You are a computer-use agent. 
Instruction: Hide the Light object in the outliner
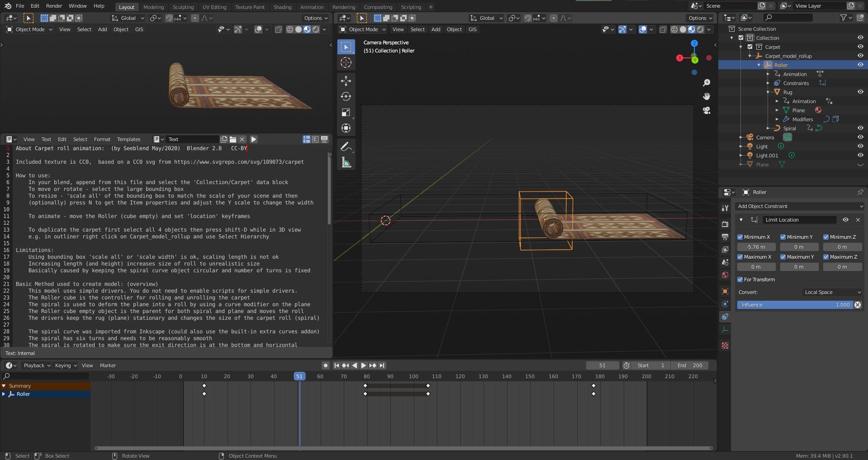click(860, 146)
